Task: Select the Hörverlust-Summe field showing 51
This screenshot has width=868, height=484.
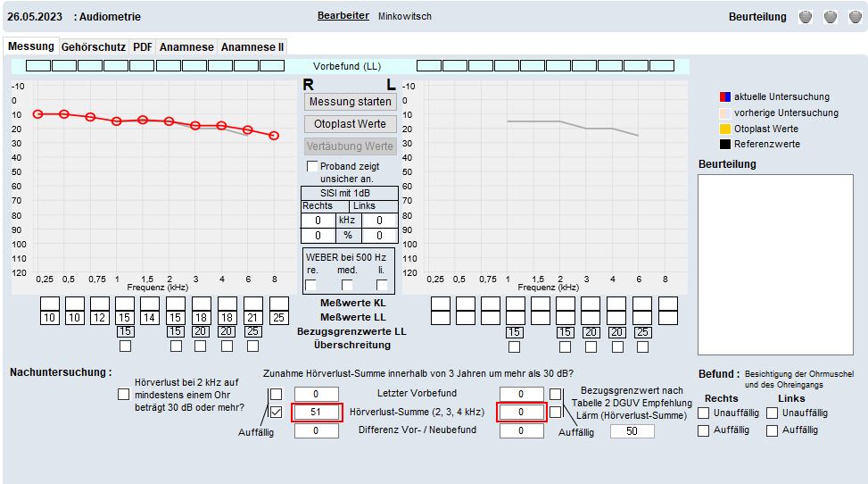Action: coord(315,412)
